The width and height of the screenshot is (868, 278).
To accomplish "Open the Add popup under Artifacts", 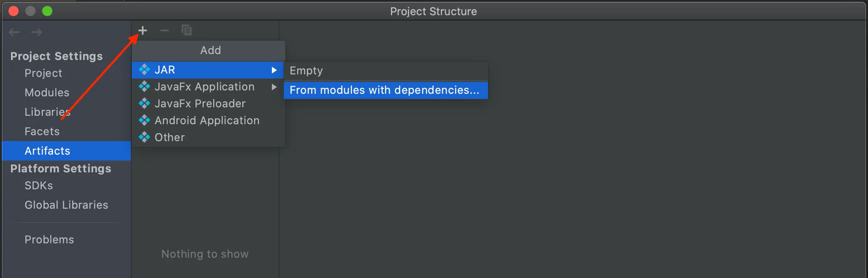I will [210, 50].
